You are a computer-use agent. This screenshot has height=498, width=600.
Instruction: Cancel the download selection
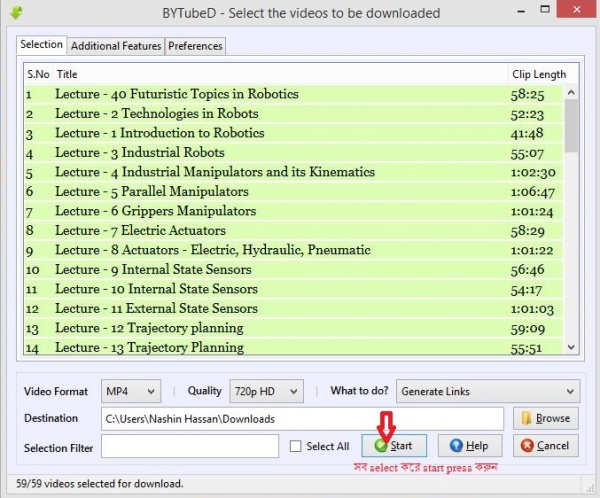(x=545, y=446)
